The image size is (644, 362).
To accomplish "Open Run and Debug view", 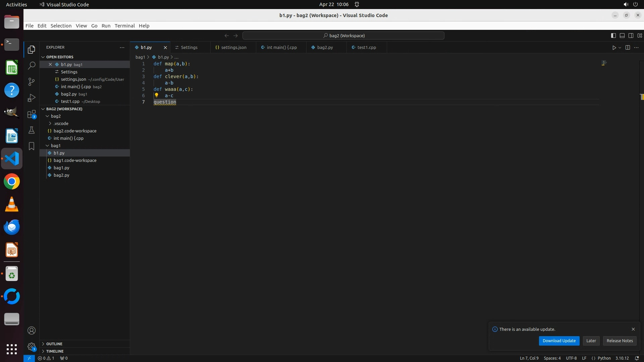I will (32, 98).
